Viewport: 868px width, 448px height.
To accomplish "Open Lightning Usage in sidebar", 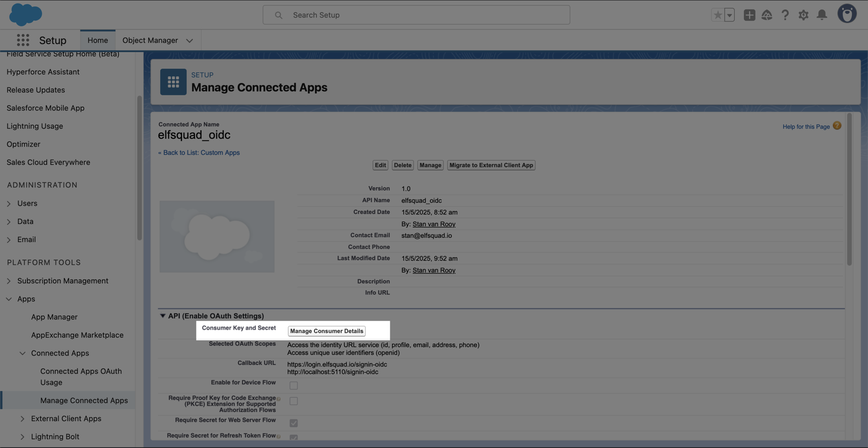I will pos(34,126).
